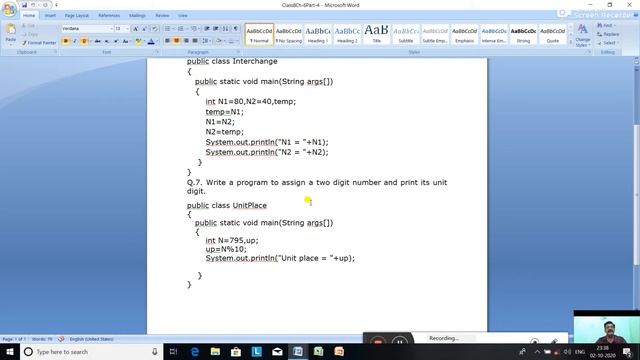Open the Review tab
Image resolution: width=640 pixels, height=360 pixels.
pyautogui.click(x=162, y=16)
